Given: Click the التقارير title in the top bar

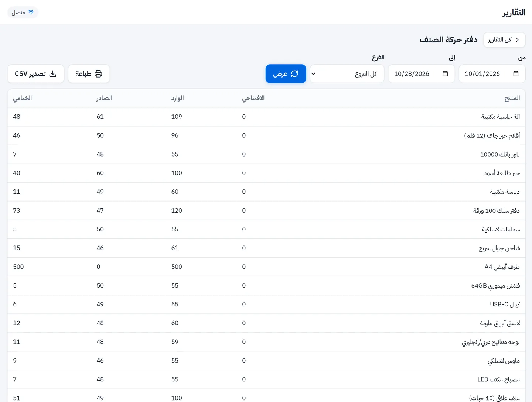Looking at the screenshot, I should [514, 13].
